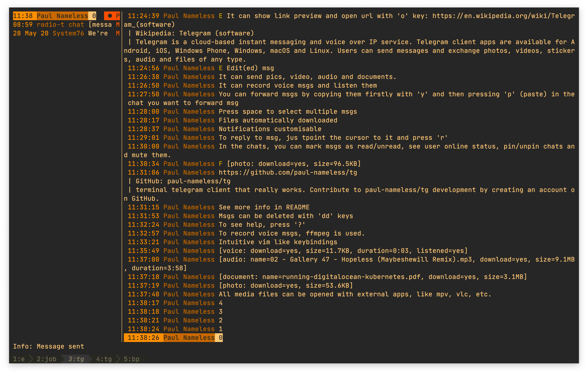
Task: Switch to tmux window 2:job
Action: click(x=46, y=359)
